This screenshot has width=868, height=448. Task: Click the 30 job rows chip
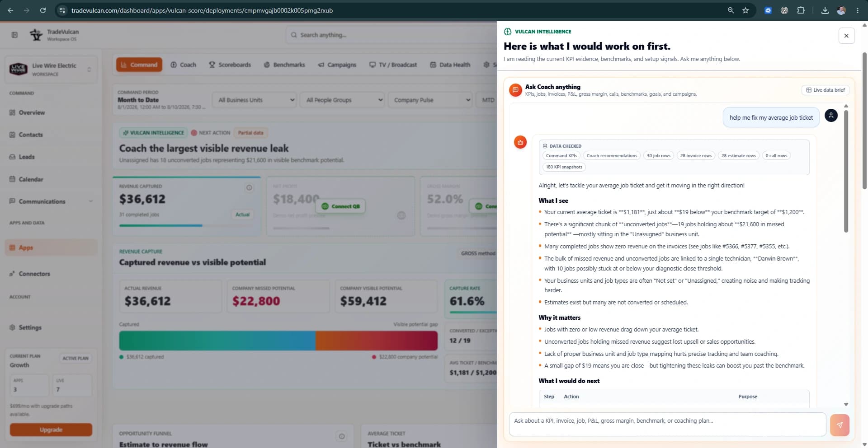pos(659,156)
